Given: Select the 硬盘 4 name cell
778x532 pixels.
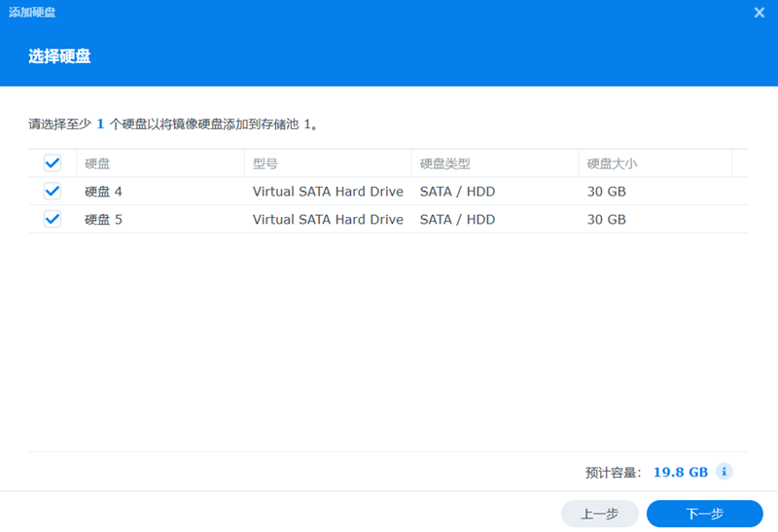Looking at the screenshot, I should (103, 192).
